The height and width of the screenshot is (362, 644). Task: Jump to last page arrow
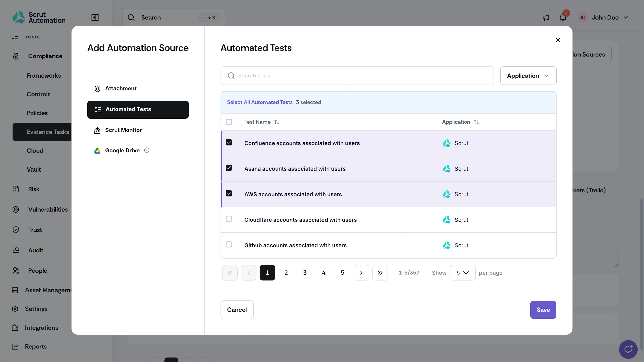point(380,273)
